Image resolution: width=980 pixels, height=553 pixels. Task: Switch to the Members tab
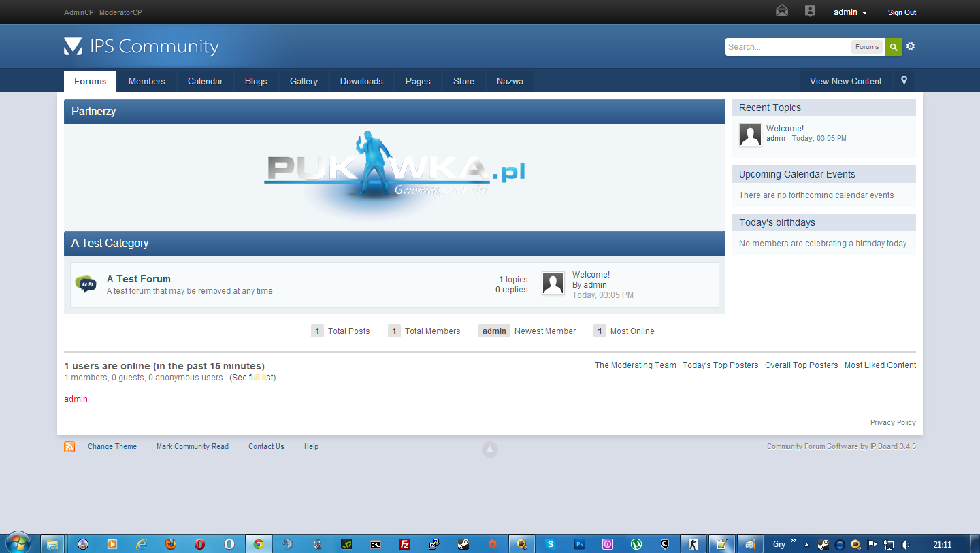click(x=146, y=81)
